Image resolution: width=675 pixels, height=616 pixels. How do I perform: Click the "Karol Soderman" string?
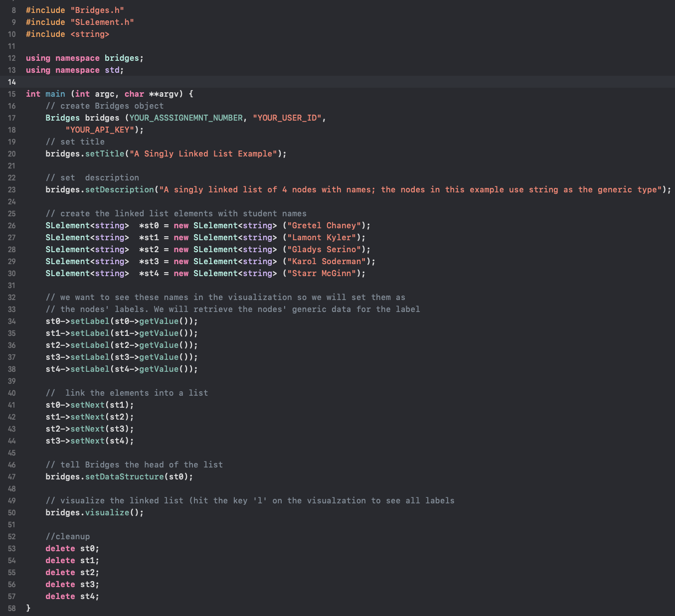click(x=327, y=262)
